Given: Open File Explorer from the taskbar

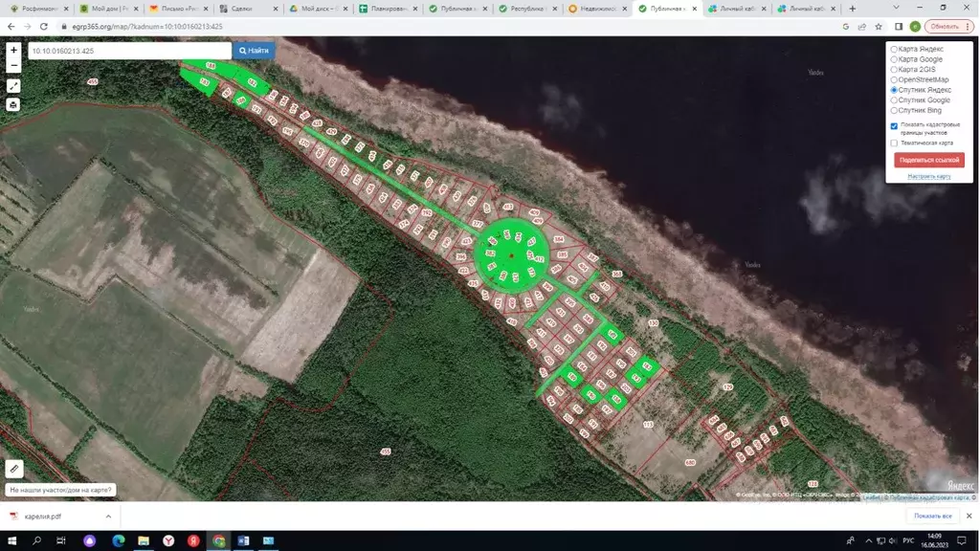Looking at the screenshot, I should pos(144,540).
